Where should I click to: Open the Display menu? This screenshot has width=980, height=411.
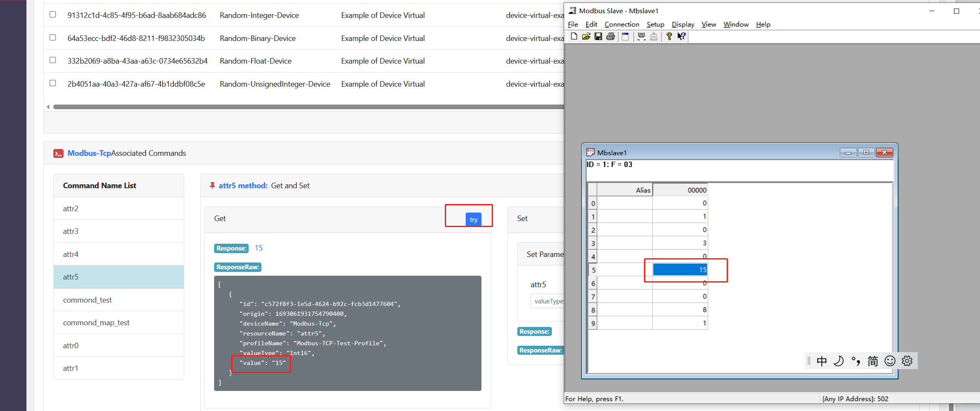682,24
